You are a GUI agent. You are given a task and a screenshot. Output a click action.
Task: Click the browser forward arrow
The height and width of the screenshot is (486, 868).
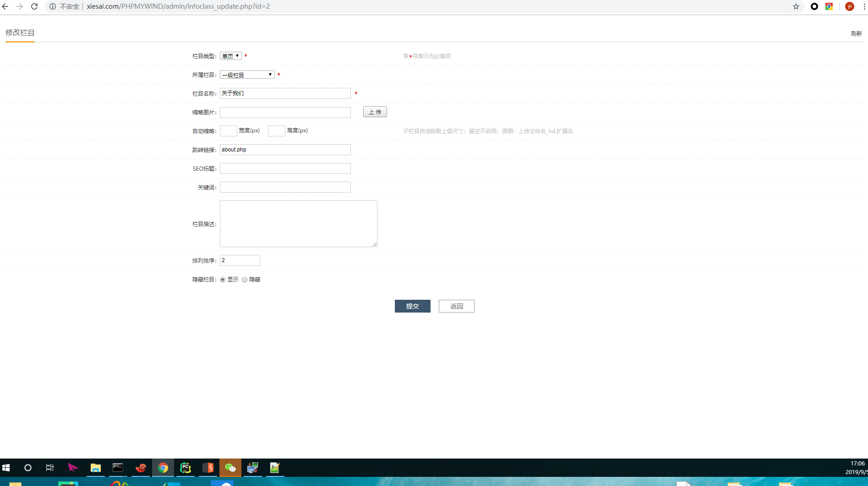click(x=20, y=6)
